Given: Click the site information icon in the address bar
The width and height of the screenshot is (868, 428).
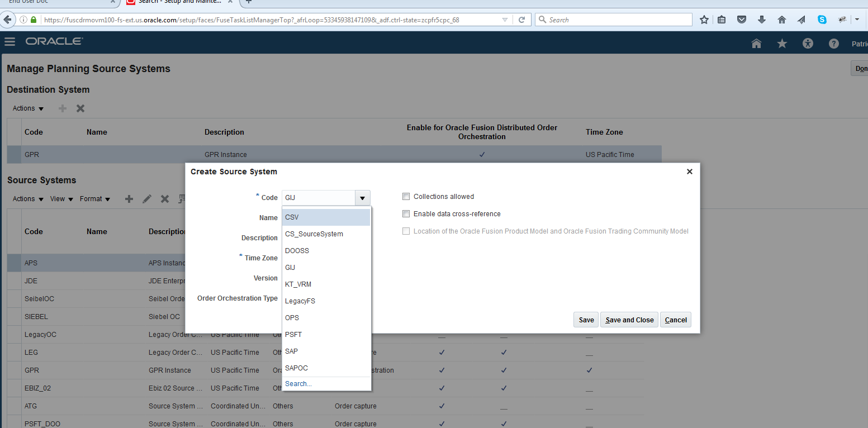Looking at the screenshot, I should click(23, 20).
